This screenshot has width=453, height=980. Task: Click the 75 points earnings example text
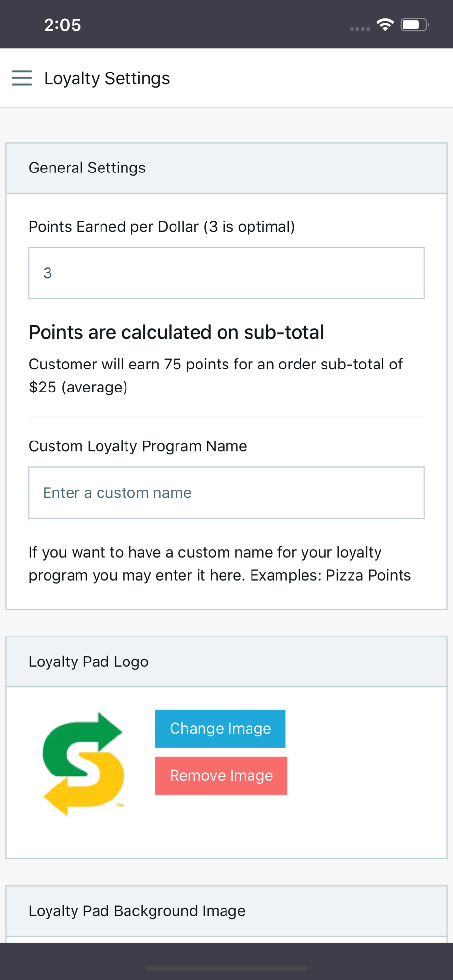tap(216, 375)
